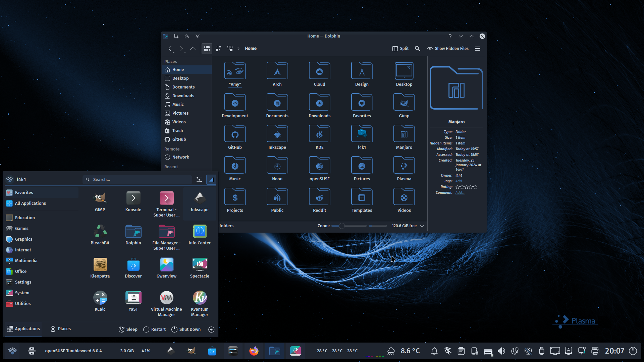This screenshot has width=644, height=362.
Task: Set rating to fifth star
Action: coord(475,187)
